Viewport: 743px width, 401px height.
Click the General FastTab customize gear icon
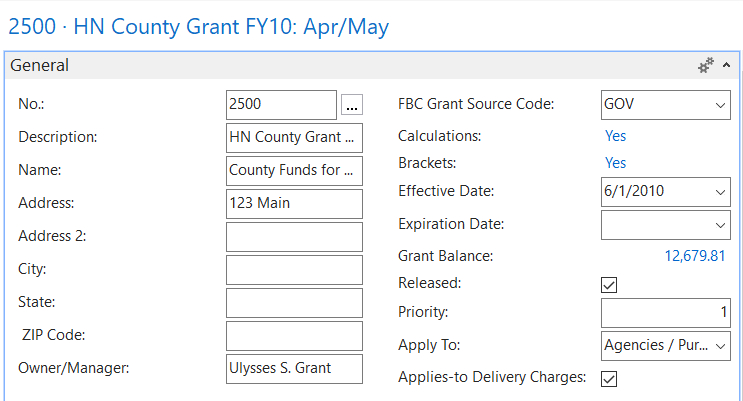[706, 65]
